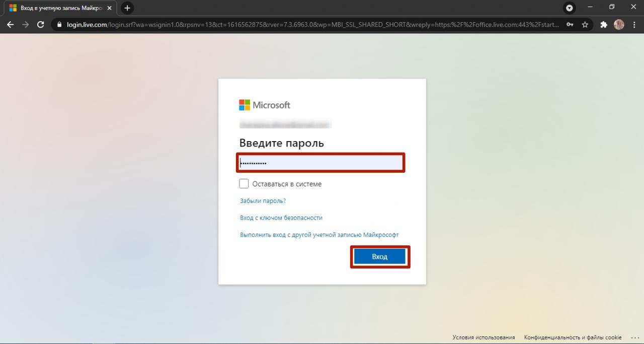Open a new browser tab

point(127,8)
